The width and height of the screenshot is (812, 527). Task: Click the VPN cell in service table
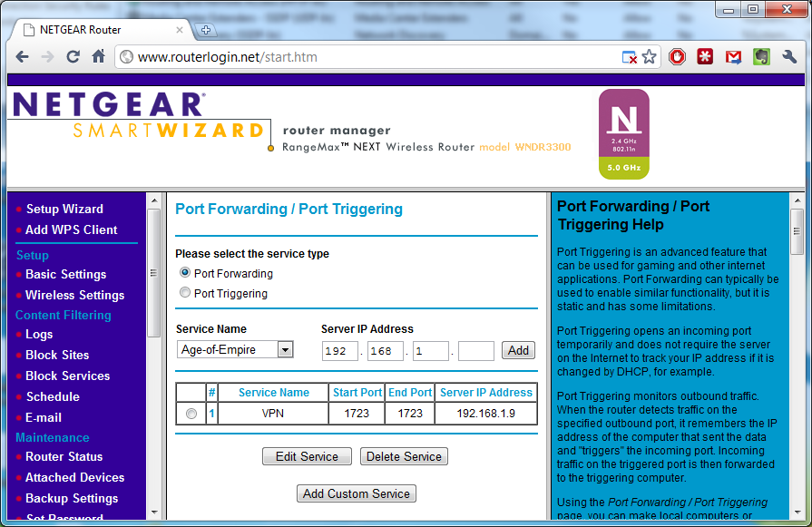click(x=273, y=414)
